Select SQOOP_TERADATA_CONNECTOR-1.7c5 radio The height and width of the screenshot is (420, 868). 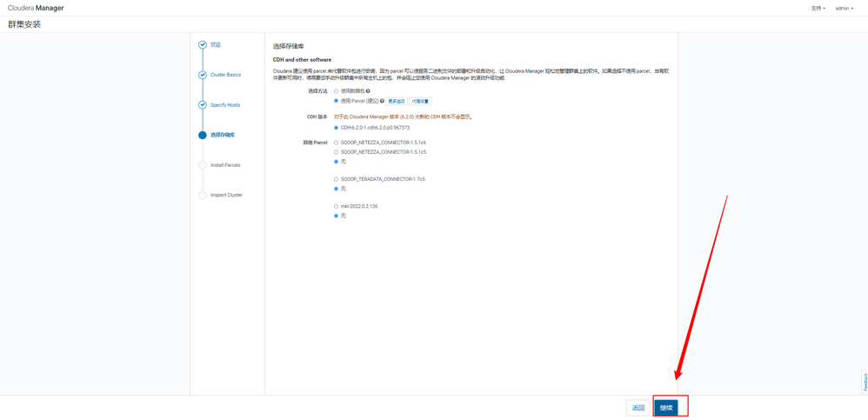point(336,179)
